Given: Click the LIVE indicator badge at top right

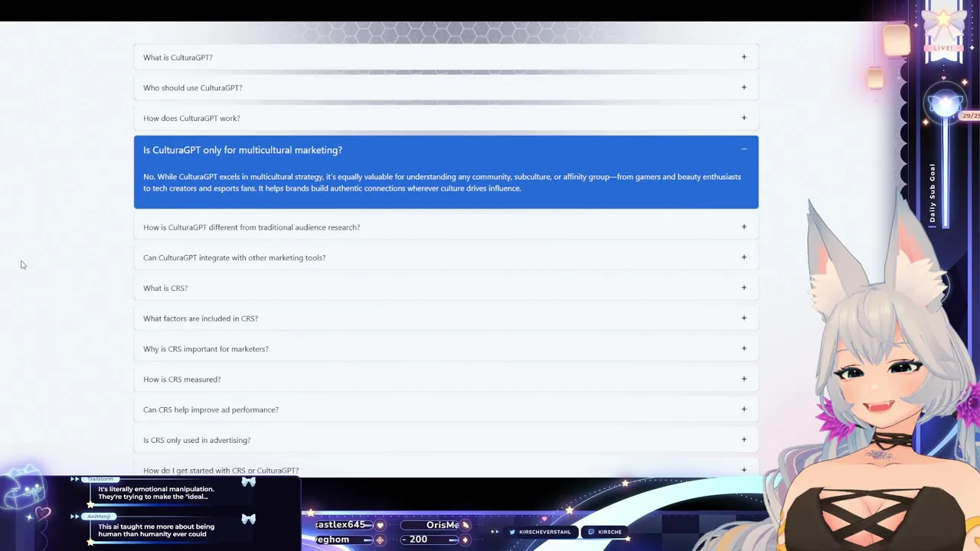Looking at the screenshot, I should (943, 48).
